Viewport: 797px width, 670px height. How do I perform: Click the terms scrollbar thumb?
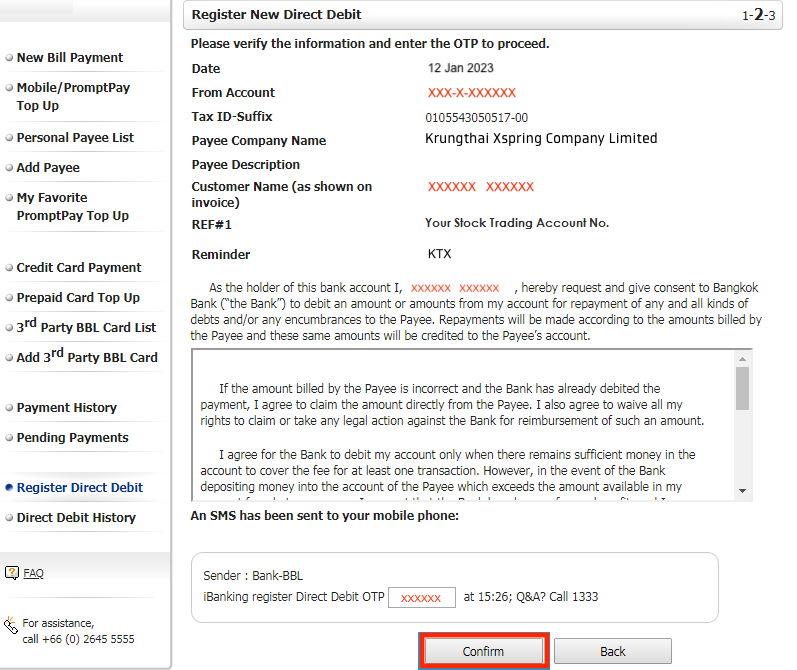click(742, 389)
